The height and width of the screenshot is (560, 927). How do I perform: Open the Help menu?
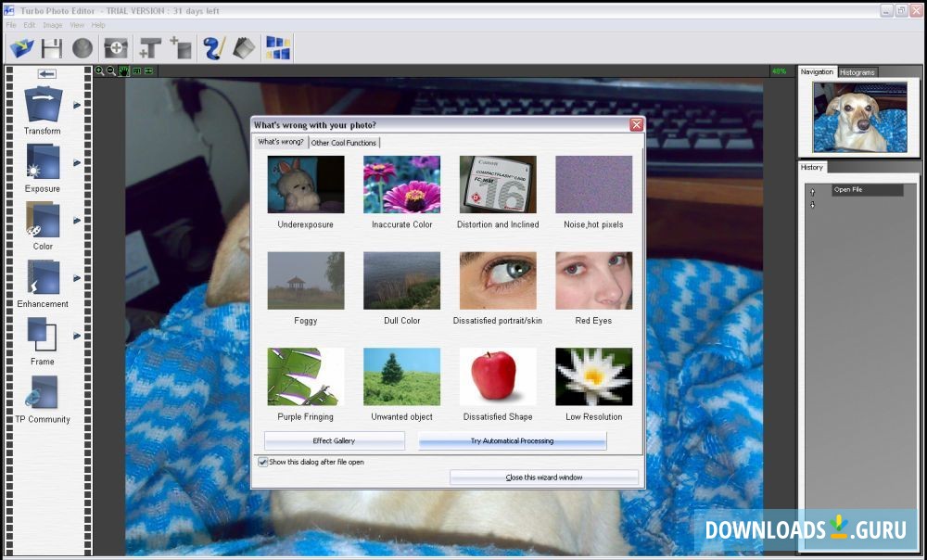click(x=98, y=25)
